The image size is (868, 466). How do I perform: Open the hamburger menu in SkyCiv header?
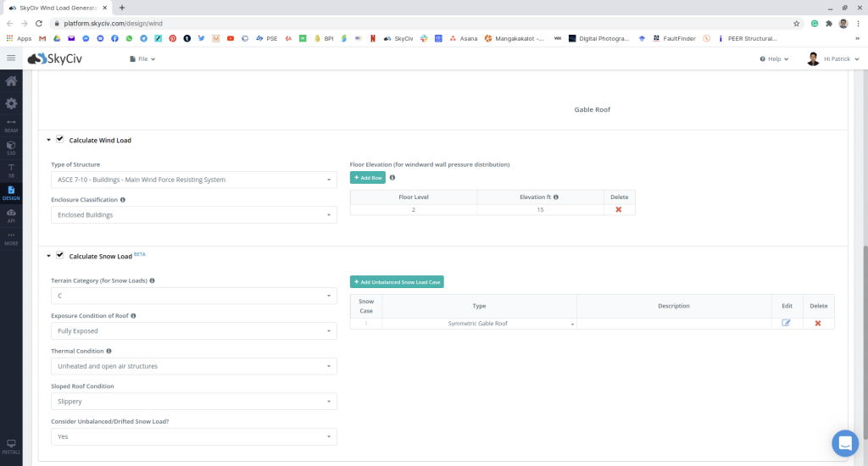pyautogui.click(x=11, y=58)
